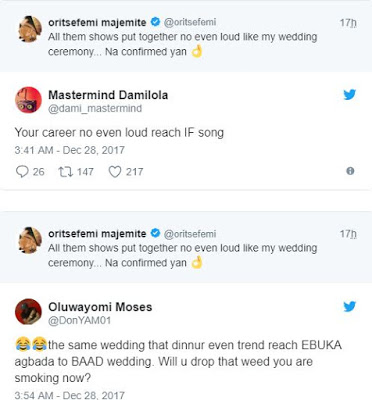Click the Twitter bird icon beside Mastermind Damilola
Viewport: 372px width, 400px height.
[x=350, y=95]
